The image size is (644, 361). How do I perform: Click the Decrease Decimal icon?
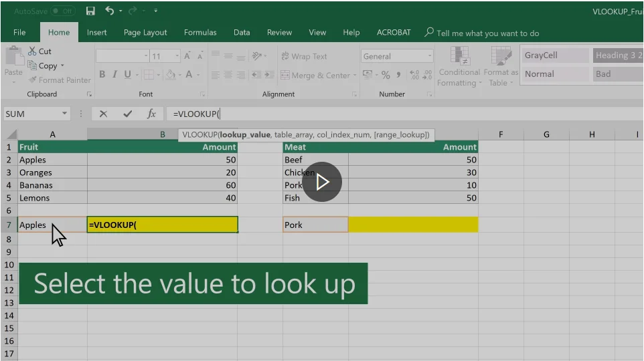pyautogui.click(x=428, y=75)
